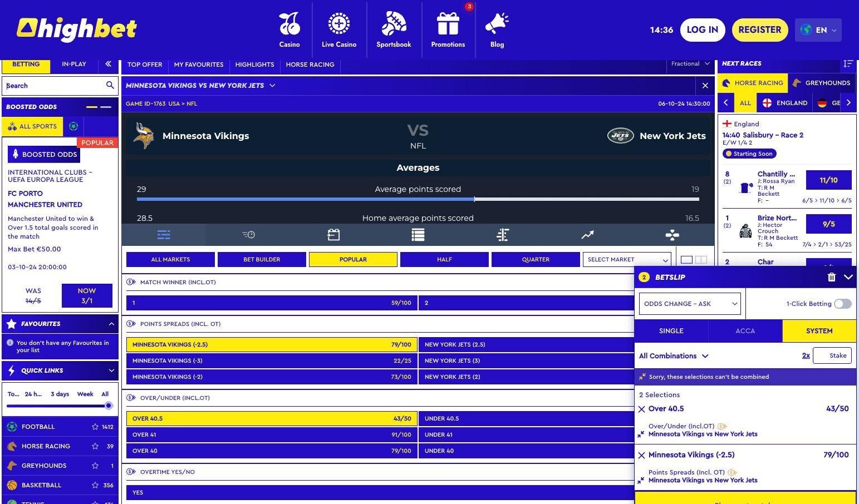Switch to two-column market layout
The image size is (859, 504).
pyautogui.click(x=701, y=260)
